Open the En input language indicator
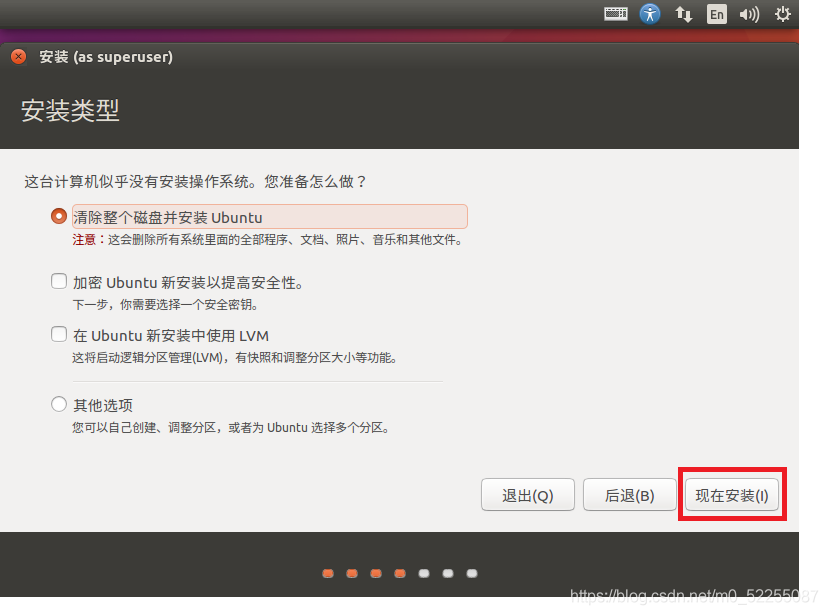Screen dimensions: 828x615 coord(717,14)
